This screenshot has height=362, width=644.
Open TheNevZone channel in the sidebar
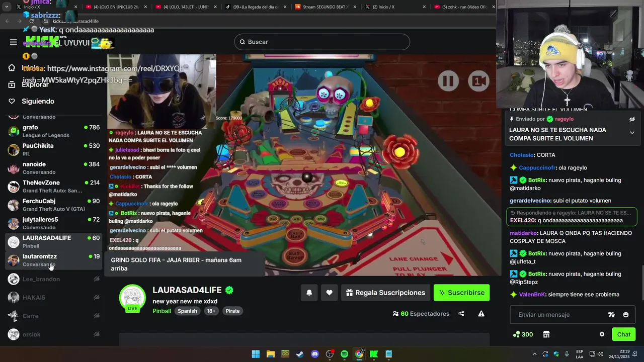coord(53,187)
